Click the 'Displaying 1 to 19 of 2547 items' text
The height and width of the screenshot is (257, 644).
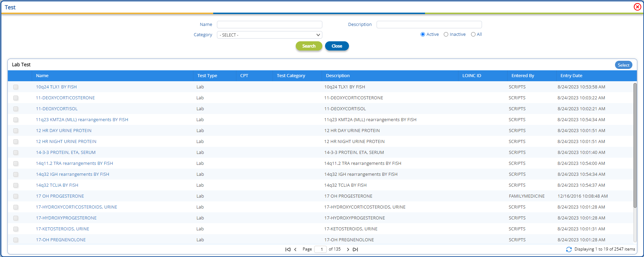pyautogui.click(x=604, y=249)
